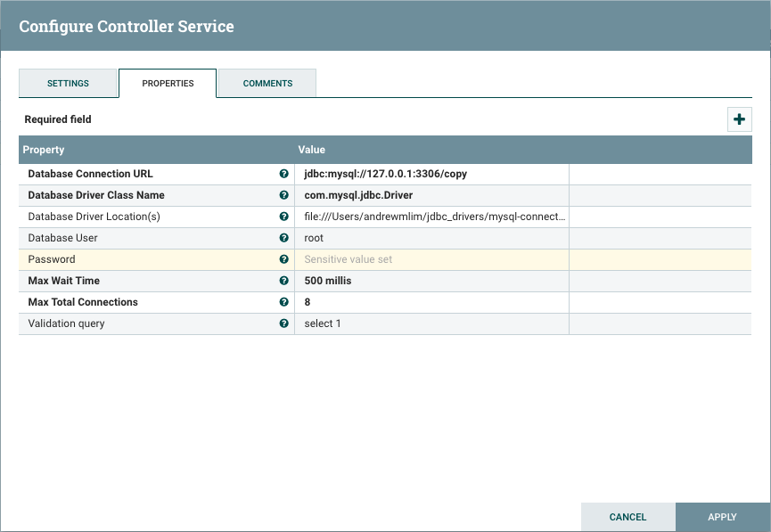The height and width of the screenshot is (532, 771).
Task: Select the PROPERTIES tab
Action: [x=167, y=83]
